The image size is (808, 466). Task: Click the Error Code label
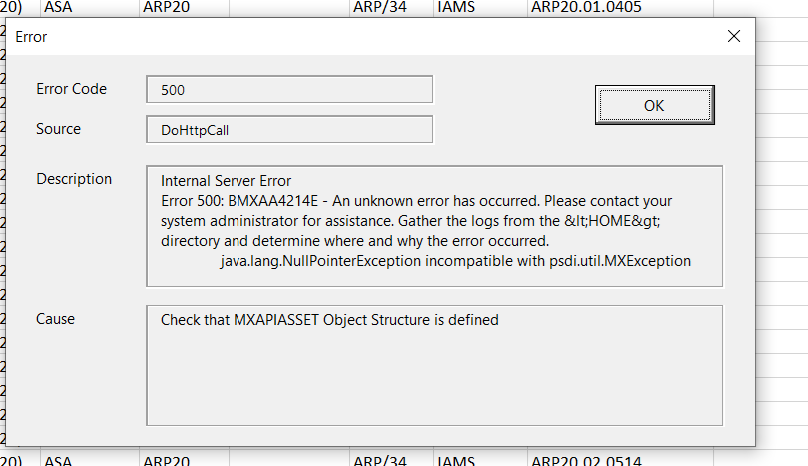click(71, 89)
